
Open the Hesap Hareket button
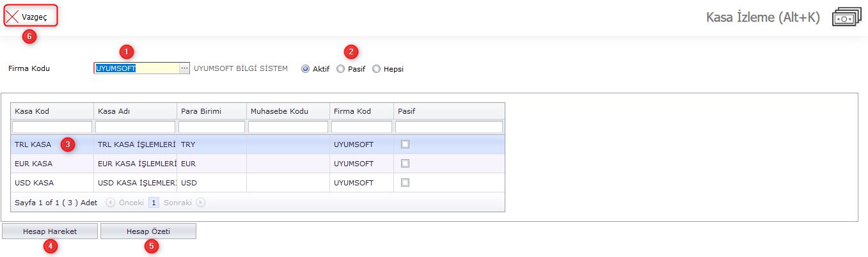coord(50,231)
